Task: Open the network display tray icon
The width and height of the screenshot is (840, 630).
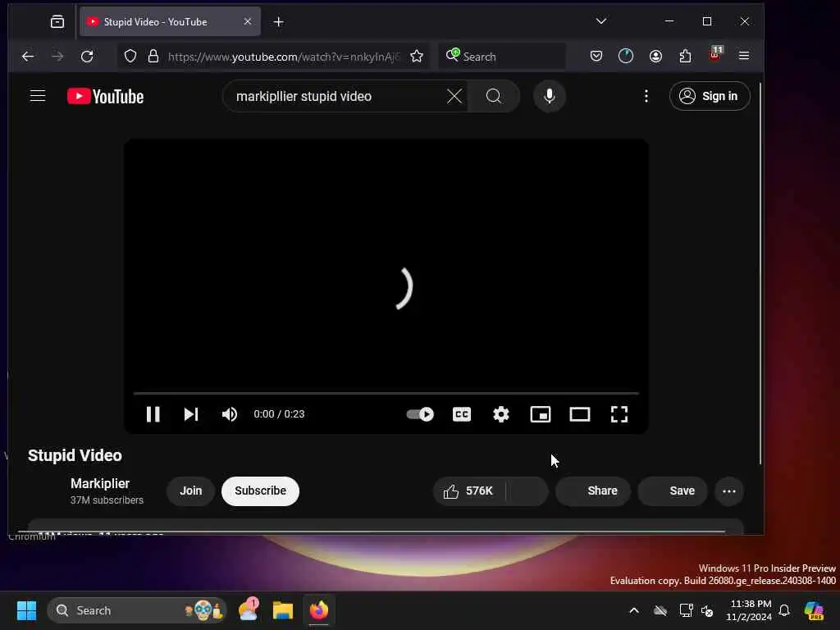Action: point(686,610)
